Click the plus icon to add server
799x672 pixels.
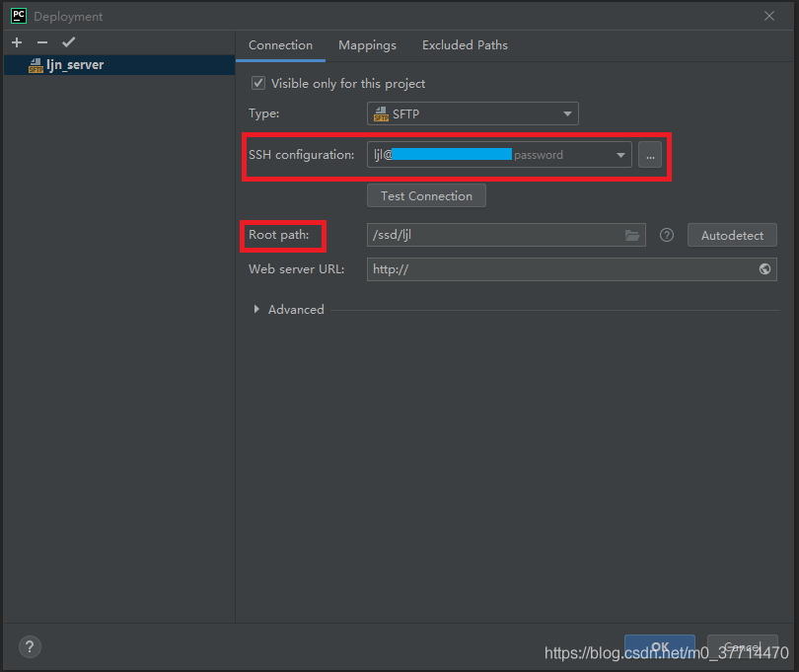point(17,42)
